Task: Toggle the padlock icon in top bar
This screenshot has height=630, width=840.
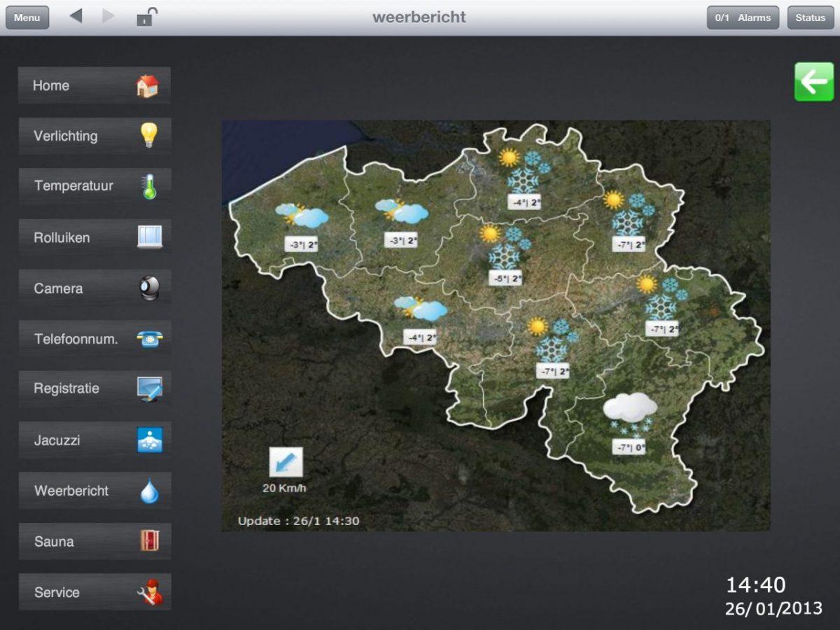Action: pyautogui.click(x=146, y=17)
